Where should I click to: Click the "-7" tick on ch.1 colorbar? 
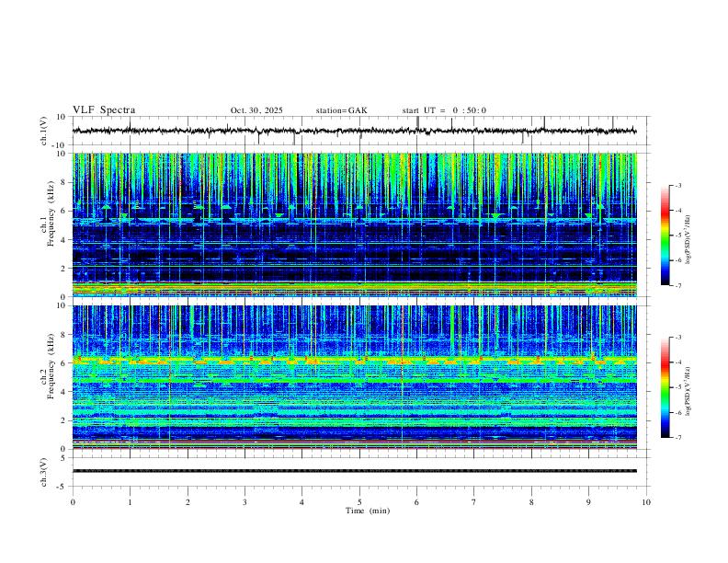(x=678, y=286)
